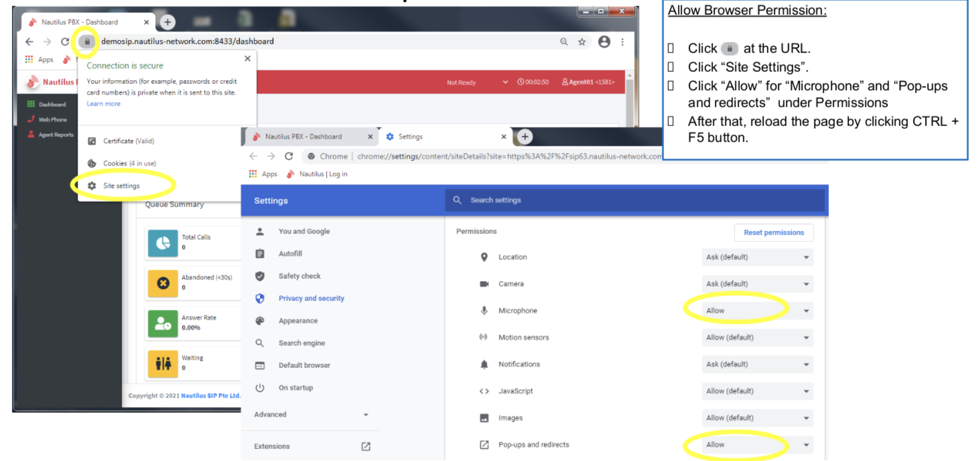Open the Camera permission dropdown
Image resolution: width=980 pixels, height=461 pixels.
pos(757,284)
